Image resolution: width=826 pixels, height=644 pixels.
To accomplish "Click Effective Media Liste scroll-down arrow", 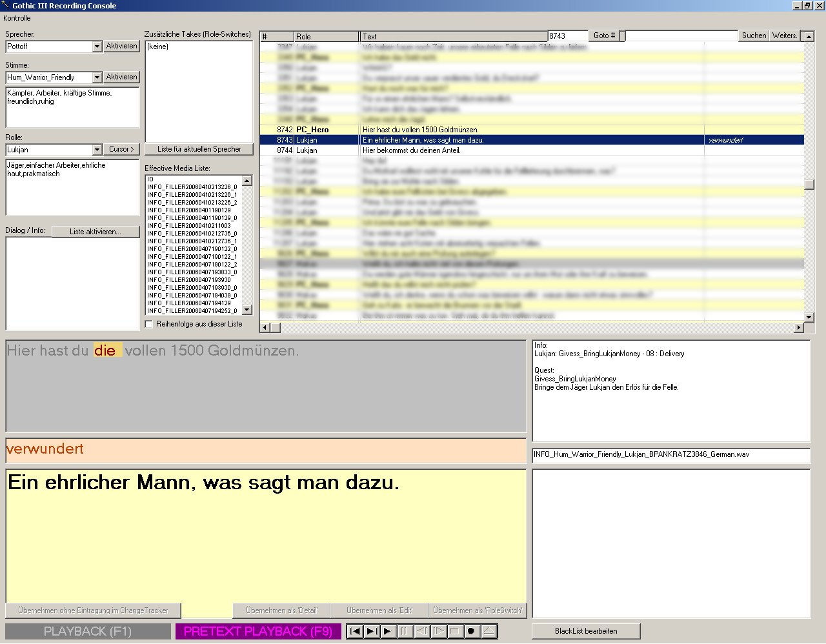I will point(247,310).
